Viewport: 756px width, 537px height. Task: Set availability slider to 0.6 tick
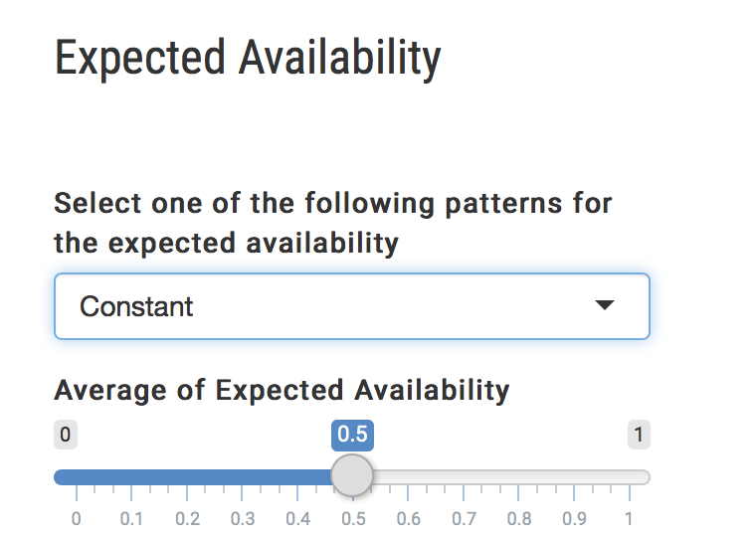(408, 518)
